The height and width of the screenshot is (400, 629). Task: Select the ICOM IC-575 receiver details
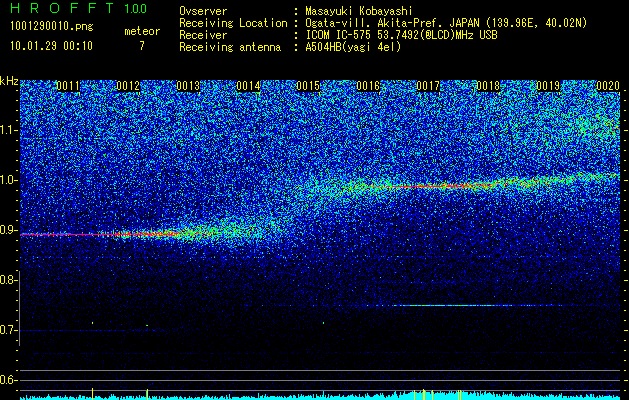click(x=402, y=35)
